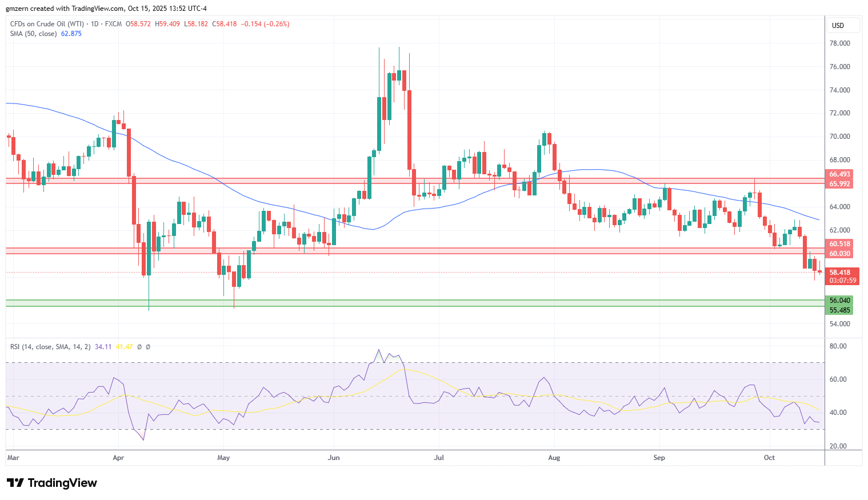
Task: Click the "55.485" green price label
Action: click(839, 310)
